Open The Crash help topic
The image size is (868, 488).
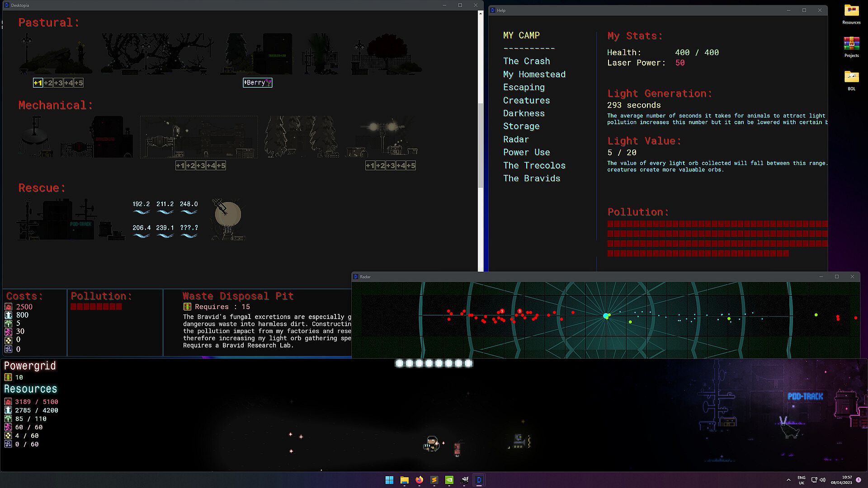coord(526,61)
